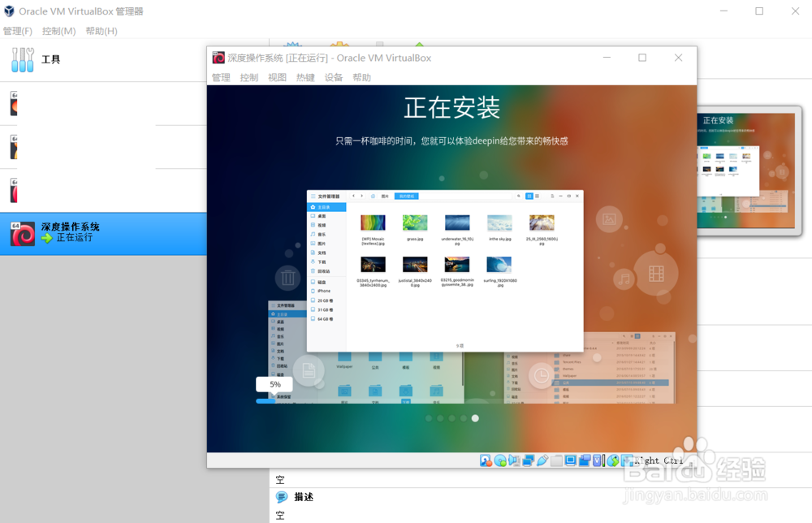Maximize the 深度操作系统 VM window

point(642,58)
